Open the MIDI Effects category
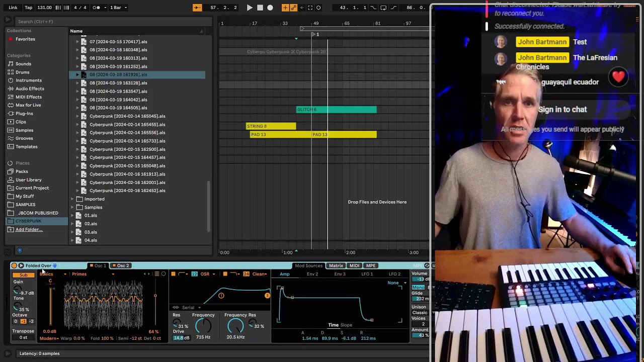 (x=29, y=97)
